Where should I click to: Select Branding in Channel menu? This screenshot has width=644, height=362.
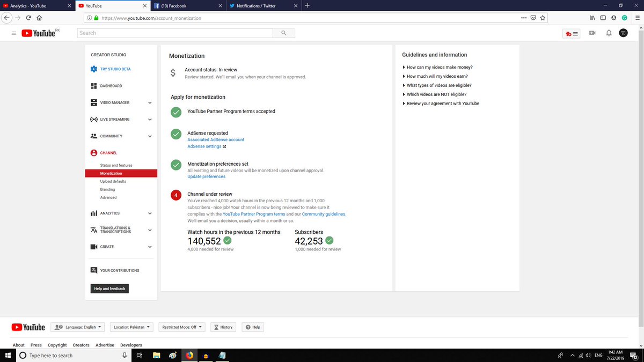[x=107, y=189]
